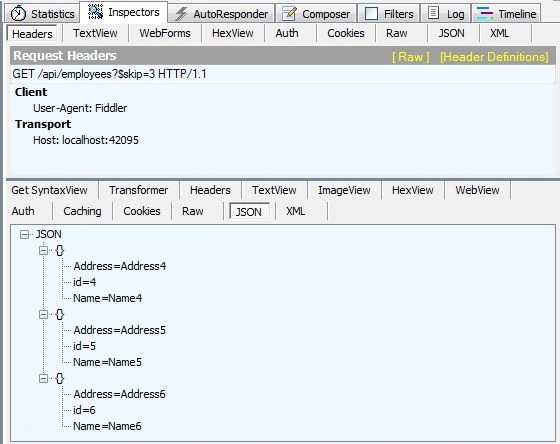Collapse the root JSON tree node
Viewport: 560px width, 444px height.
pyautogui.click(x=24, y=234)
